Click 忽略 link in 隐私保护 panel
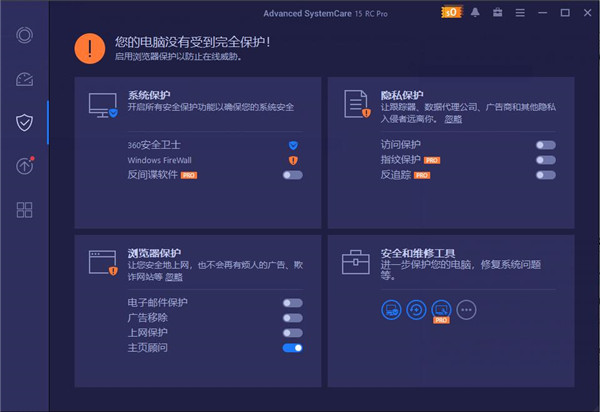Viewport: 600px width, 412px height. click(x=453, y=119)
